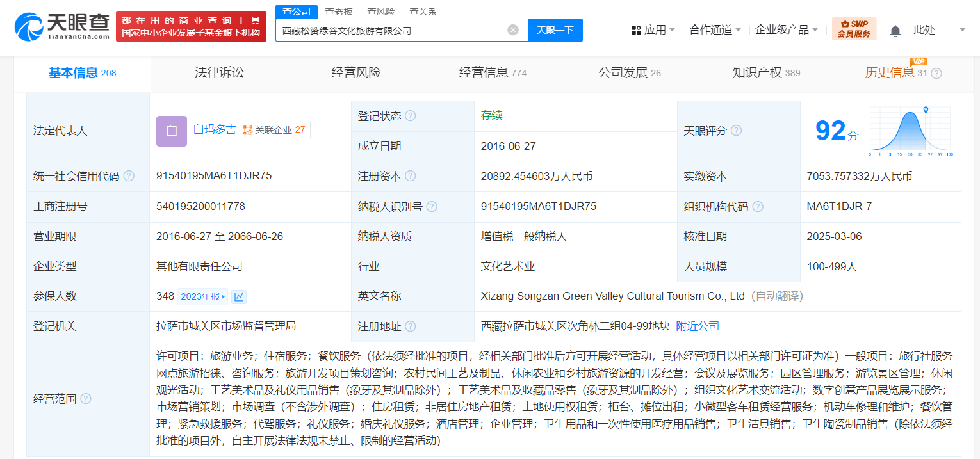Open the 参保人数 trend chart icon

click(239, 296)
